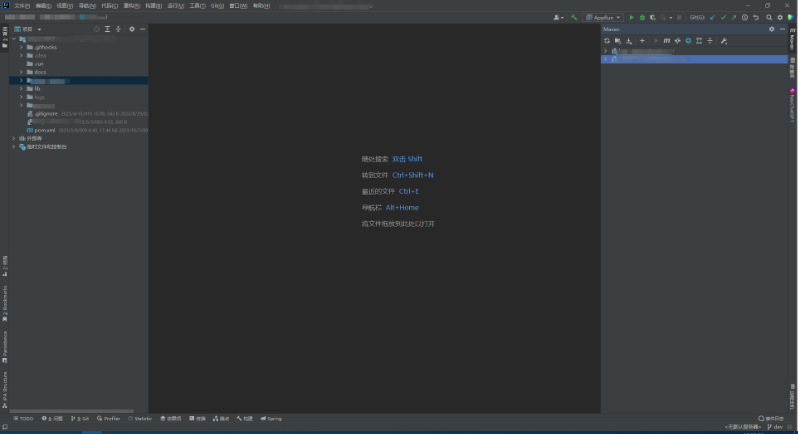Screen dimensions: 798x434
Task: Run with coverage icon in toolbar
Action: pyautogui.click(x=653, y=17)
